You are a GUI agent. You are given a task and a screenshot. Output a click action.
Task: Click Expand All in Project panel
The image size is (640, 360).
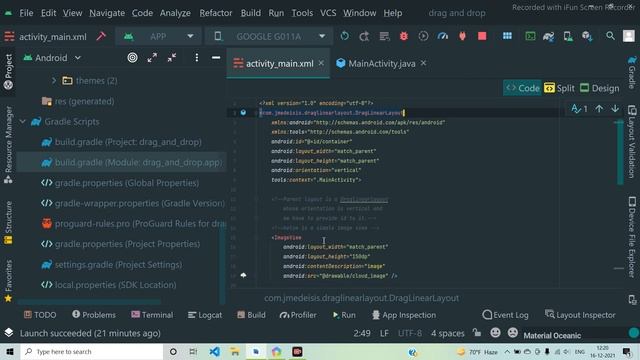(152, 58)
